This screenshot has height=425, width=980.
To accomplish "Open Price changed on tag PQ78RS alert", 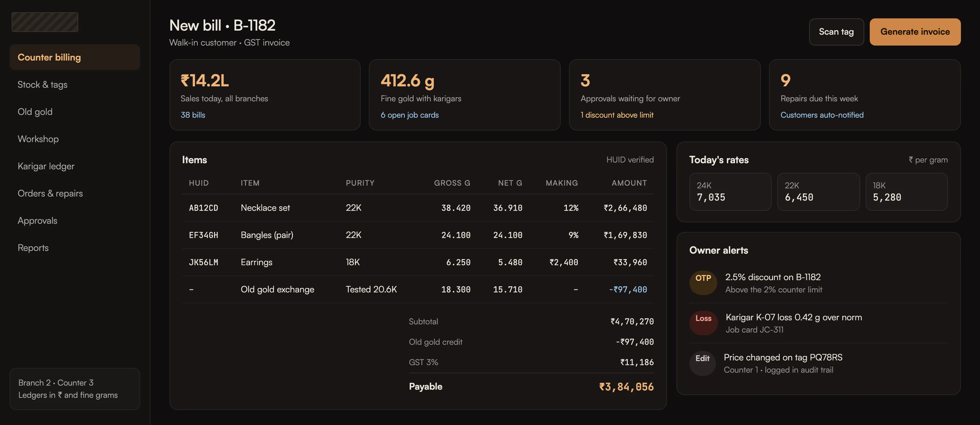I will click(818, 363).
